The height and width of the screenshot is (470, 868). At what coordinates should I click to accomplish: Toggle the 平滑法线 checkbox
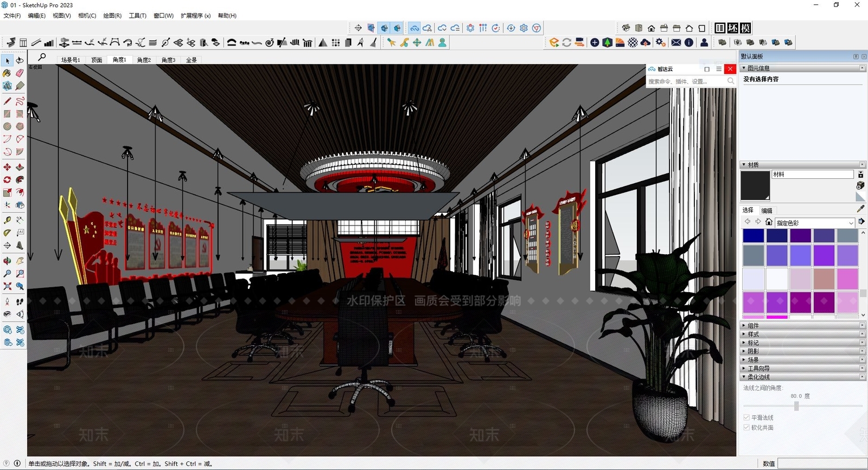(x=746, y=417)
